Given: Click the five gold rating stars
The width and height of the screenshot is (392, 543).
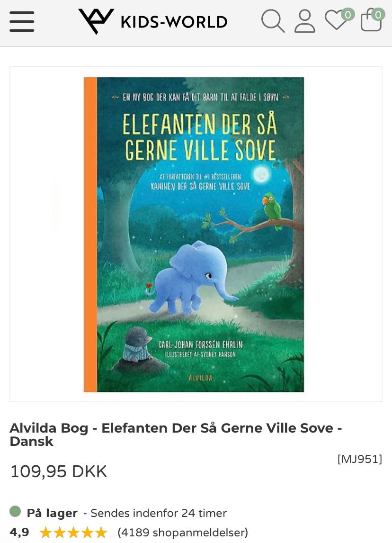Looking at the screenshot, I should 73,532.
